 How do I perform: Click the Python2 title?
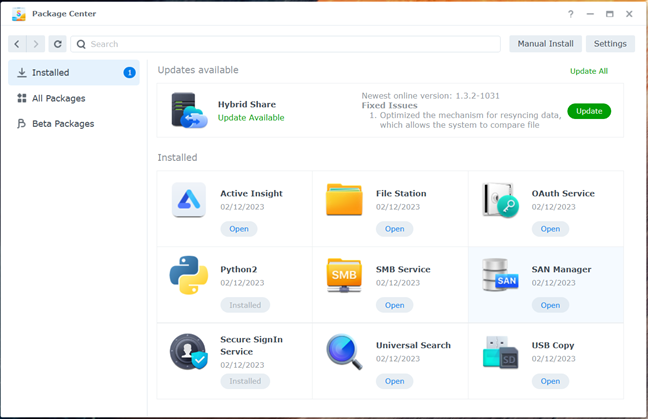[x=238, y=269]
